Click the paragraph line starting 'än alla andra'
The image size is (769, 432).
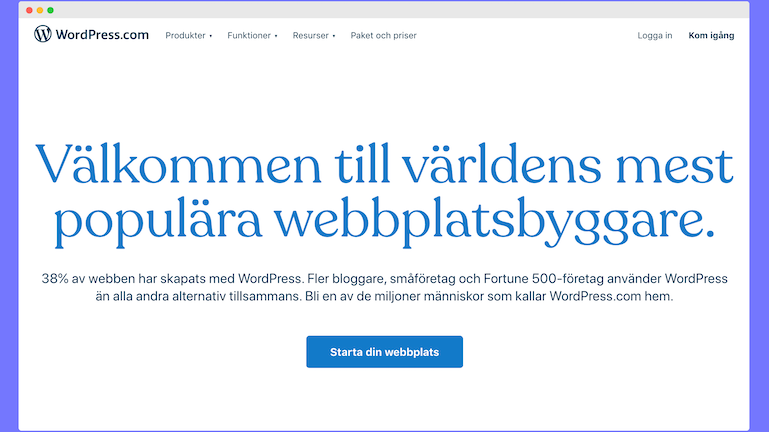tap(384, 299)
